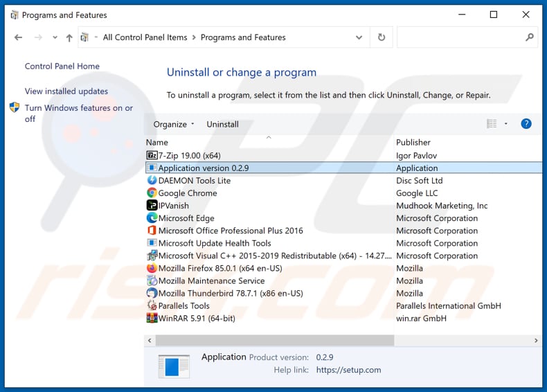Click the Microsoft Office Professional Plus icon

pos(152,231)
